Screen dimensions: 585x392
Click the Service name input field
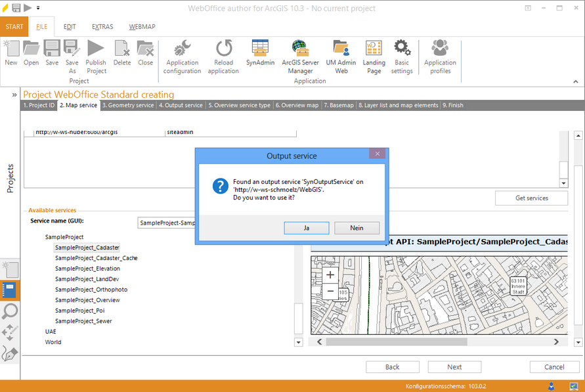(167, 223)
